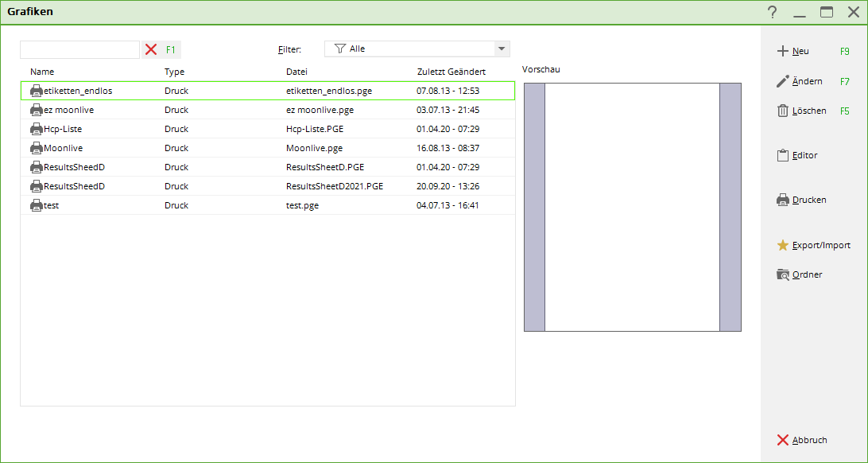Click the star icon for Export/Import

point(783,245)
